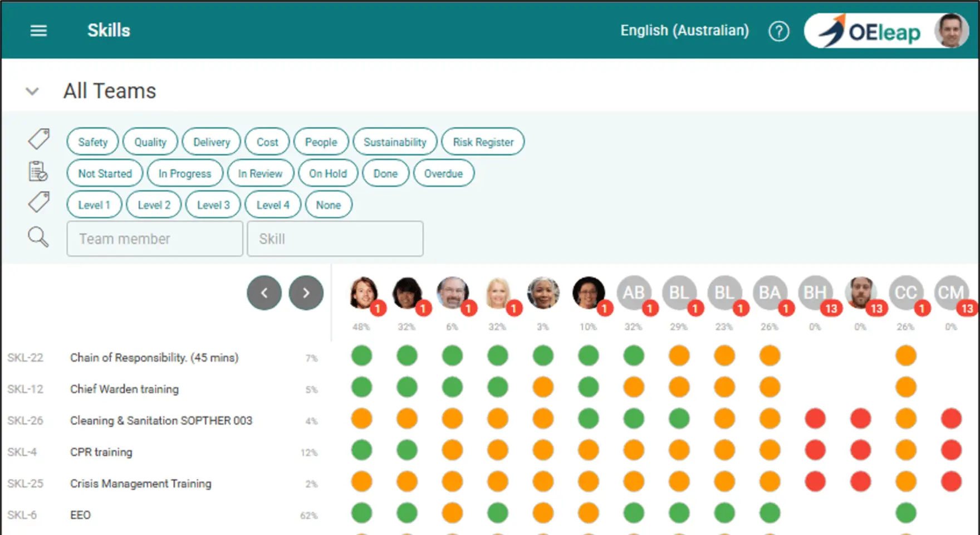The width and height of the screenshot is (980, 535).
Task: Select the None level filter
Action: click(329, 205)
